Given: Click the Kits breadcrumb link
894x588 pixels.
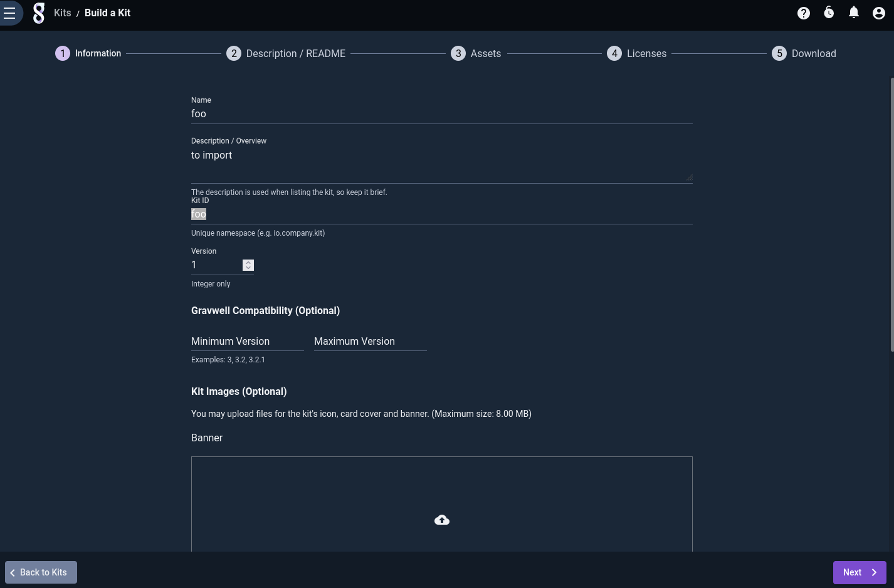Looking at the screenshot, I should 63,13.
